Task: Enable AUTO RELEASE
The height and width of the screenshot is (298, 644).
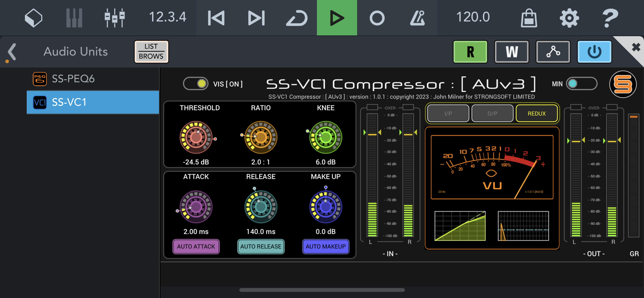Action: coord(261,246)
